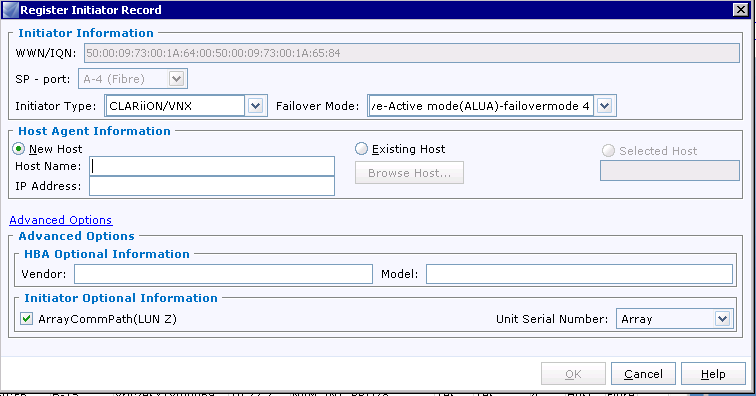Image resolution: width=756 pixels, height=396 pixels.
Task: Click the Host Agent Information heading
Action: coord(94,131)
